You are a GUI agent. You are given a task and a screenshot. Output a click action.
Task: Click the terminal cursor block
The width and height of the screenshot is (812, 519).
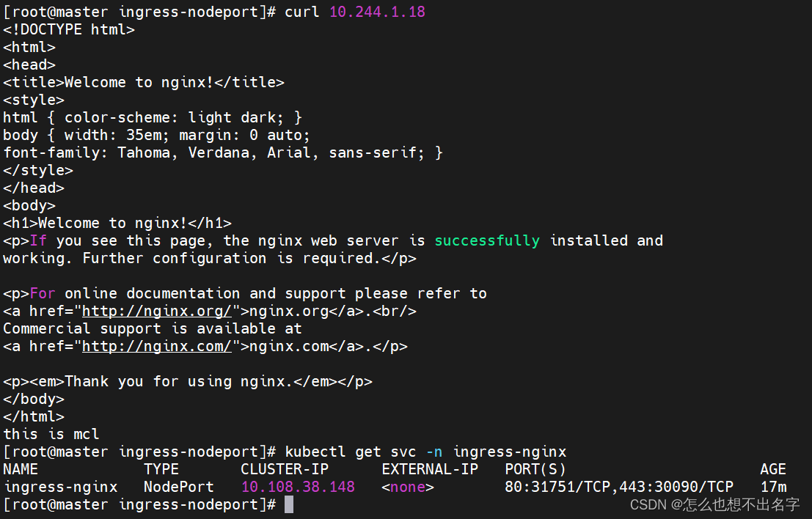tap(289, 504)
